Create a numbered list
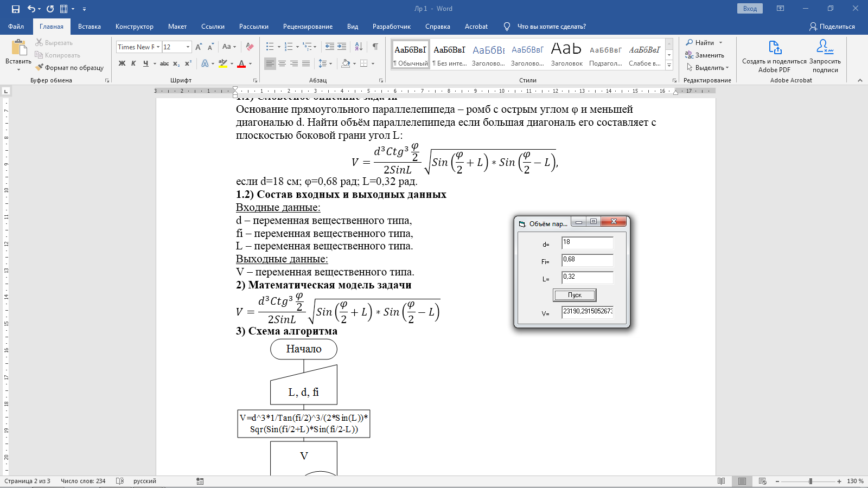 [289, 47]
